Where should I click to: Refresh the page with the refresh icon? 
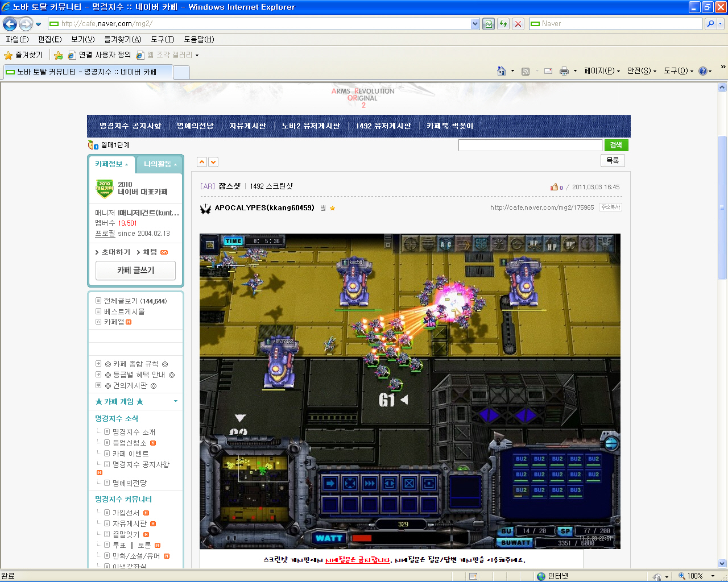click(503, 24)
